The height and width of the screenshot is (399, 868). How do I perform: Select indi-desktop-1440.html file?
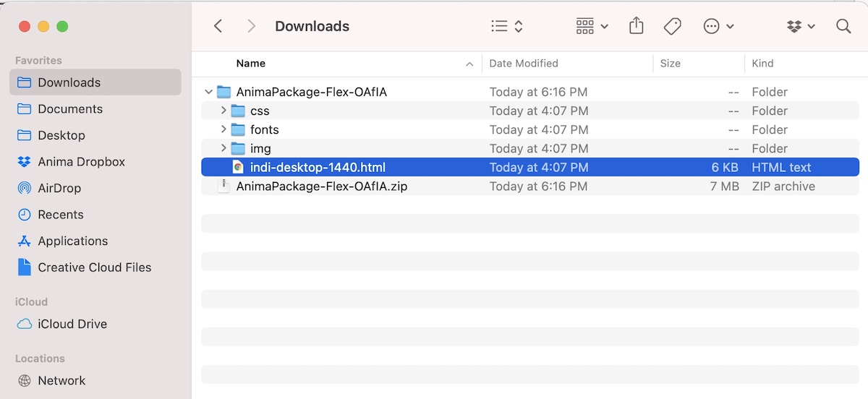point(318,167)
